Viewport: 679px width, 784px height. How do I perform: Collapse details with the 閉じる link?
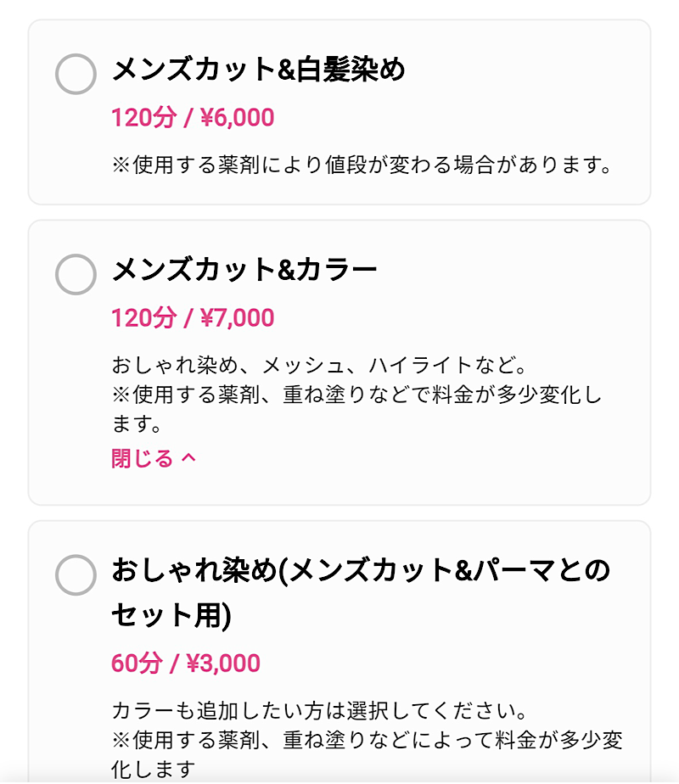click(142, 459)
